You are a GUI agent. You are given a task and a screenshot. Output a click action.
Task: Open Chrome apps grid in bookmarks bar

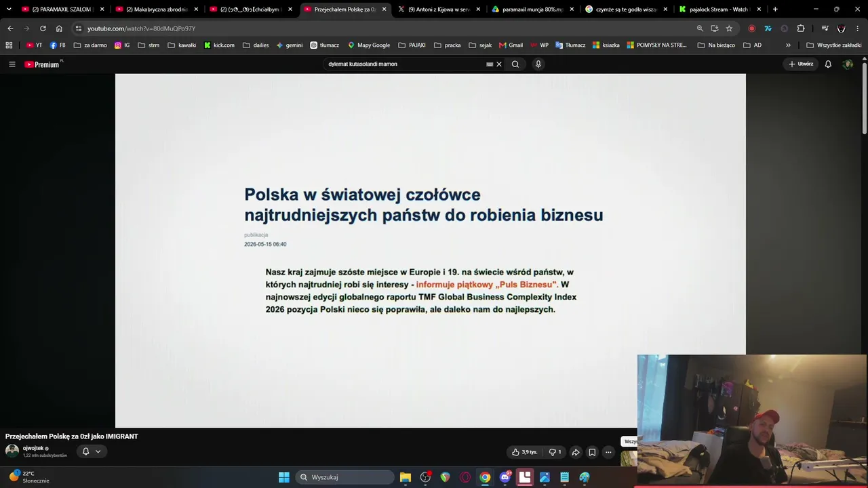pyautogui.click(x=9, y=45)
